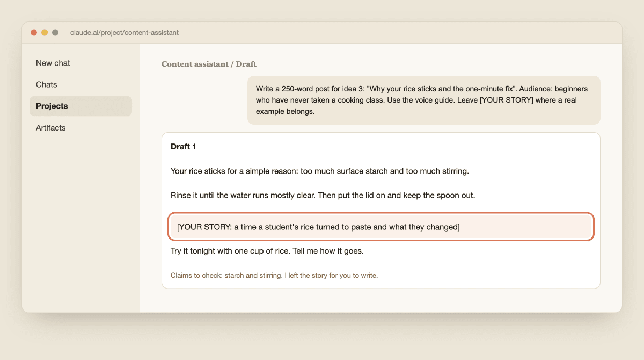Click the user prompt message bubble
The width and height of the screenshot is (644, 360).
tap(424, 100)
